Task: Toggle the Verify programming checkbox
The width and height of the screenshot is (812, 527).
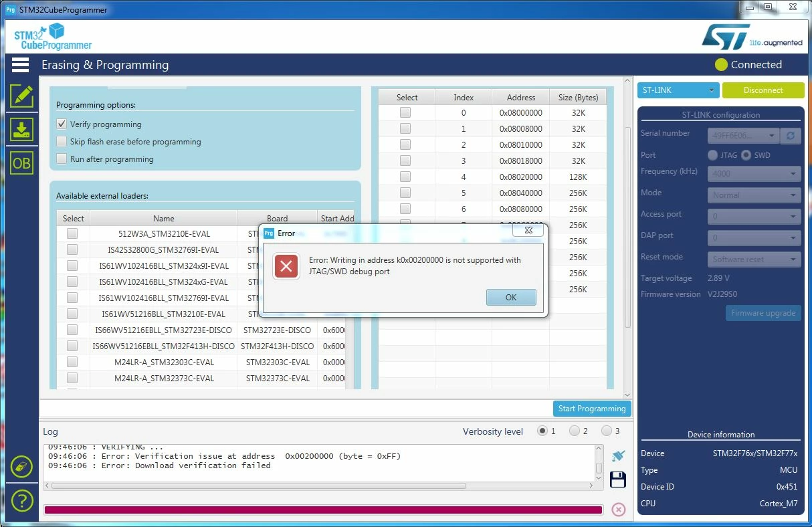Action: click(x=62, y=124)
